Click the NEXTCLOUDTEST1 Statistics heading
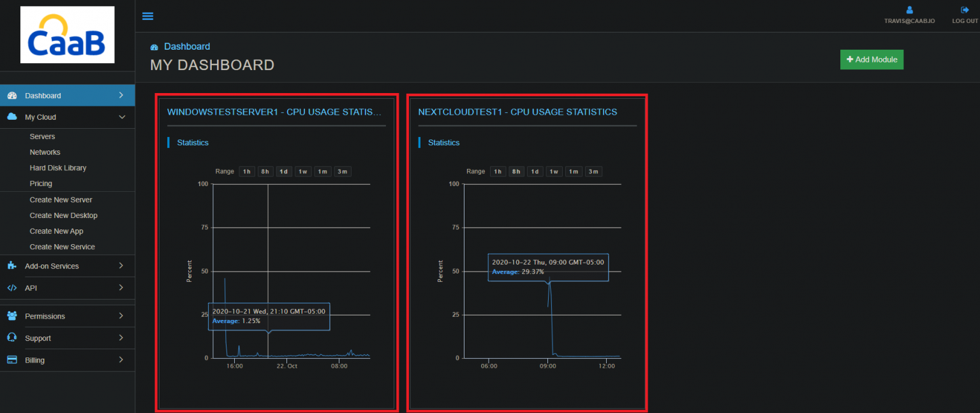The image size is (980, 413). point(443,143)
